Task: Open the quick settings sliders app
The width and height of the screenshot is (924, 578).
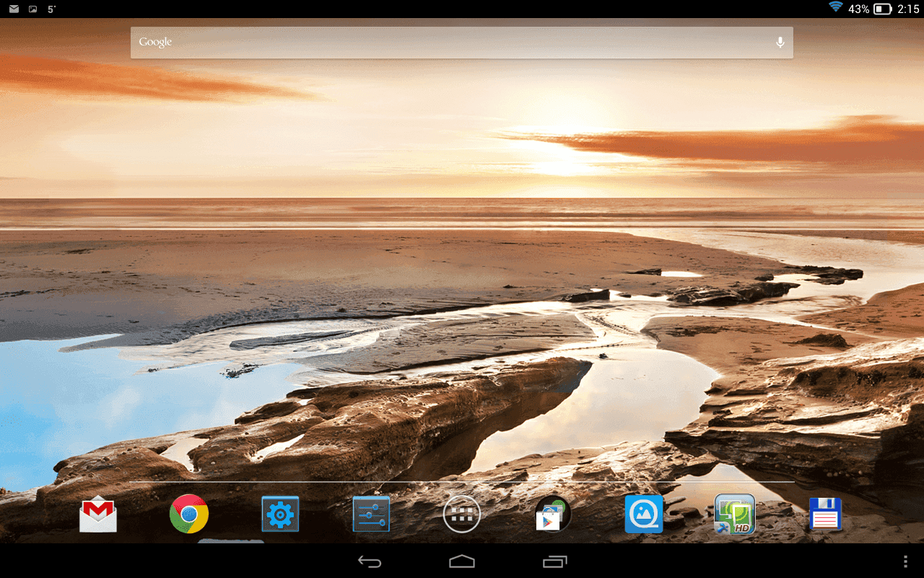Action: click(x=371, y=514)
